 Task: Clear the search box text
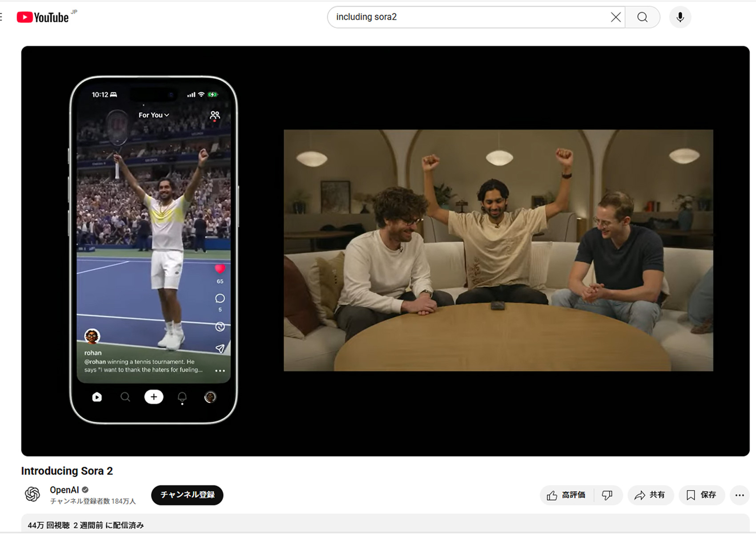point(615,17)
